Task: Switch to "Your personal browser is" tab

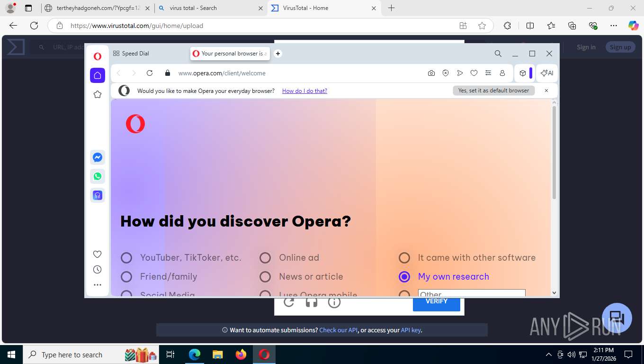Action: click(x=230, y=54)
